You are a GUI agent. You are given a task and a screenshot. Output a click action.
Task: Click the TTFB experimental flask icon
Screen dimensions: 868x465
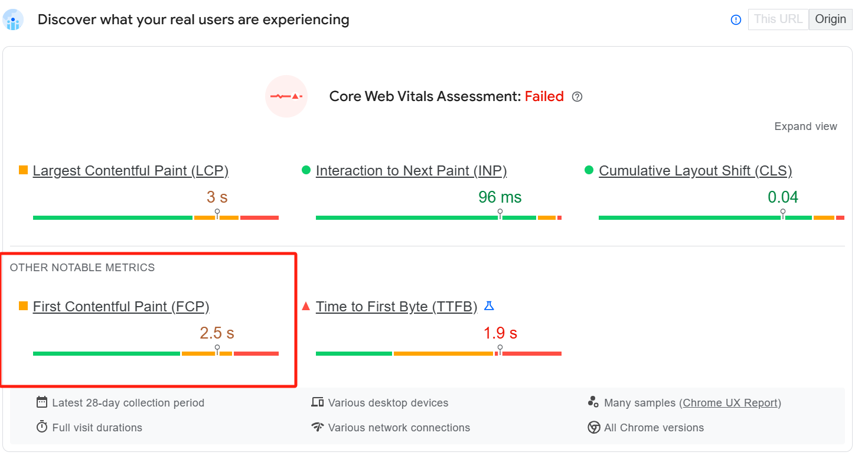pyautogui.click(x=489, y=306)
